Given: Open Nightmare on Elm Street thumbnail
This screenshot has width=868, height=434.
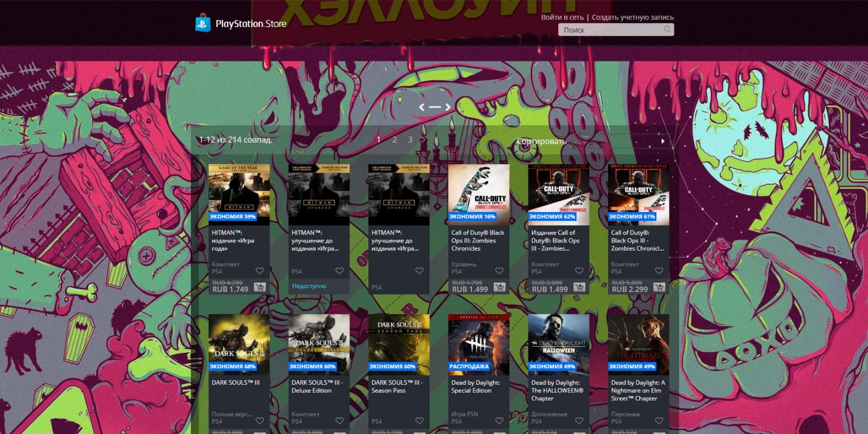Looking at the screenshot, I should [639, 344].
